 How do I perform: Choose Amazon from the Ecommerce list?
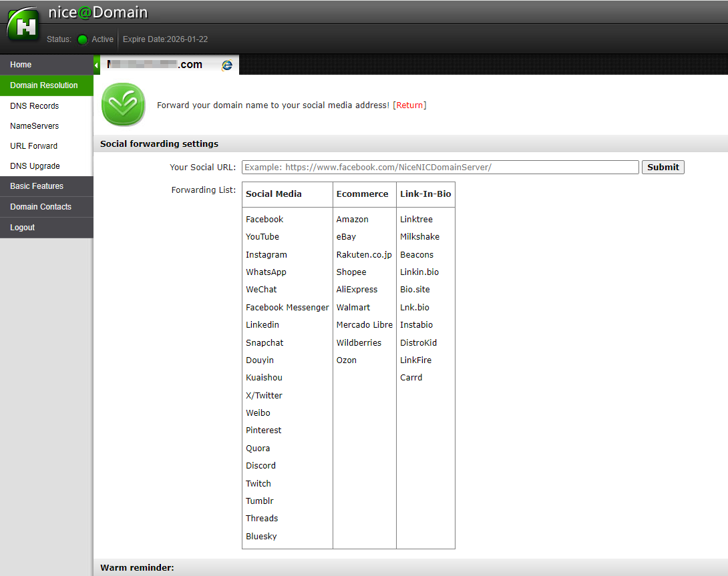(352, 219)
